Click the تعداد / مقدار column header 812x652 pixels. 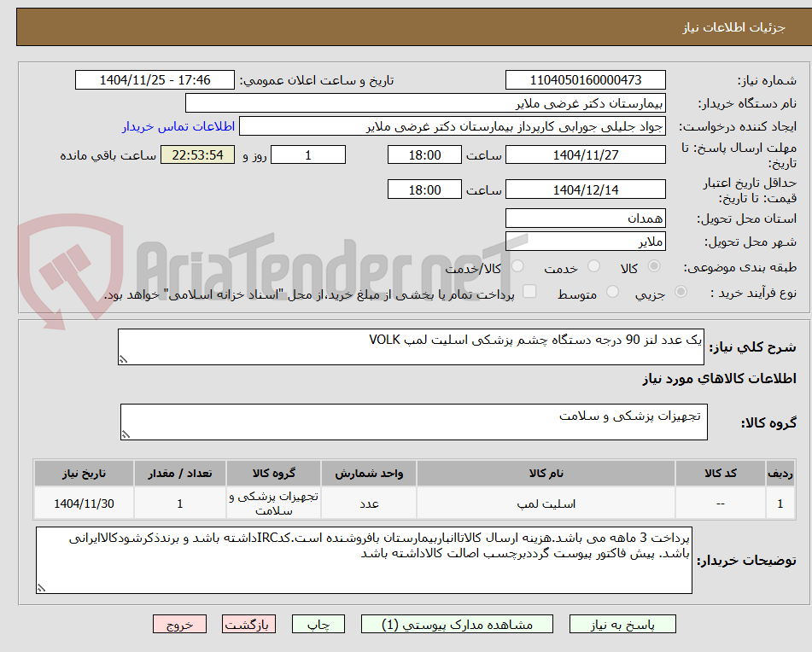(x=179, y=473)
